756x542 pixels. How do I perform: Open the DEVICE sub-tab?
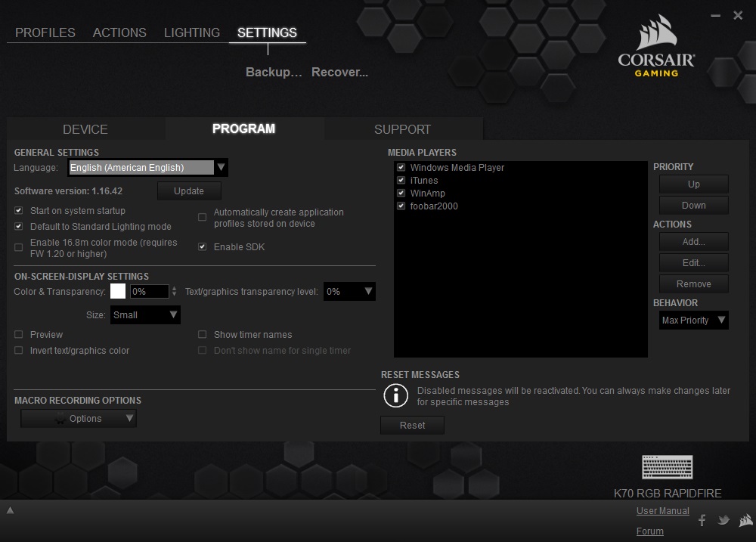point(85,129)
